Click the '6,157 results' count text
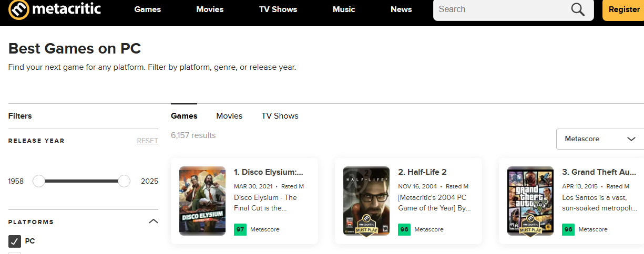Image resolution: width=644 pixels, height=254 pixels. click(x=193, y=135)
